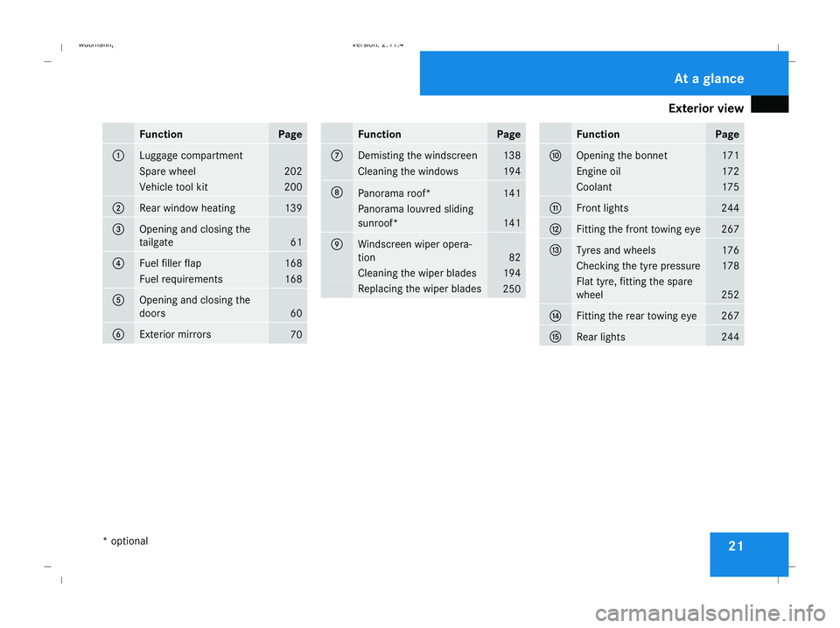Click 'Windscreen wiper operation' entry
The height and width of the screenshot is (628, 840).
[415, 250]
